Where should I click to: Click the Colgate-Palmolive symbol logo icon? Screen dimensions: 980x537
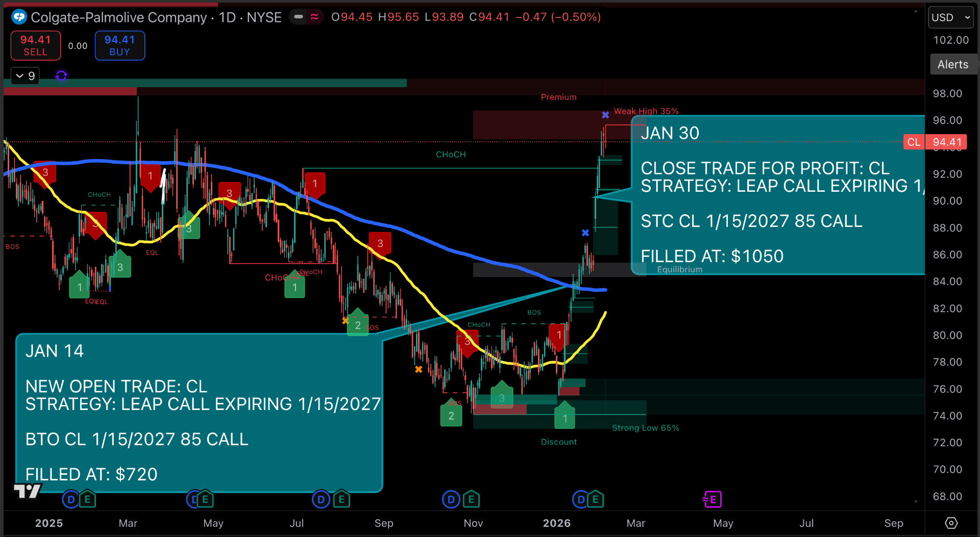point(19,17)
